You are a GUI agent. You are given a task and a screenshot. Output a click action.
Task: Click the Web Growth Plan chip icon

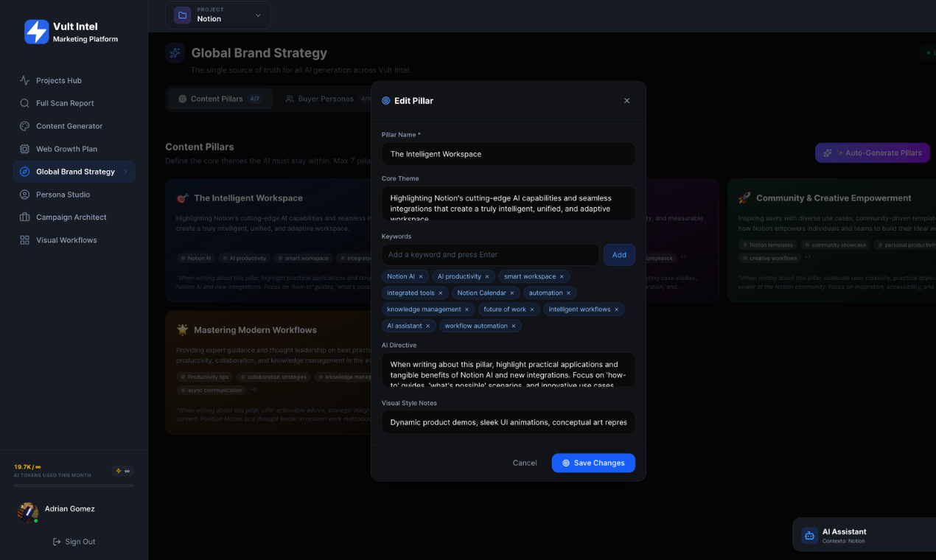(24, 149)
